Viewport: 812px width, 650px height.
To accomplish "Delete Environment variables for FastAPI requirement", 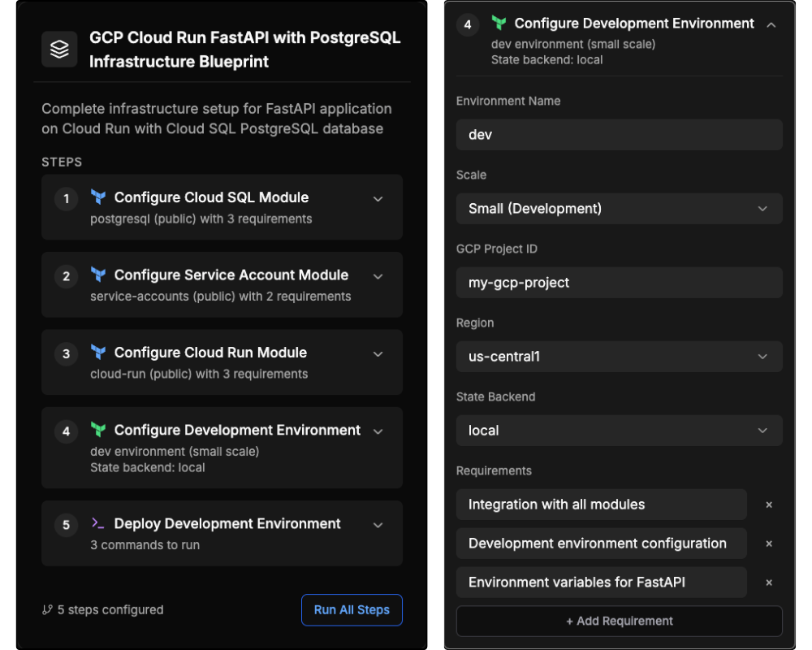I will (769, 583).
